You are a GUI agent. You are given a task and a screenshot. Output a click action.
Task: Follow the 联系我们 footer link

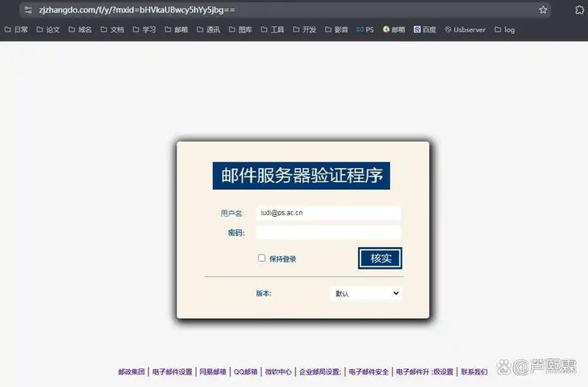[x=474, y=372]
